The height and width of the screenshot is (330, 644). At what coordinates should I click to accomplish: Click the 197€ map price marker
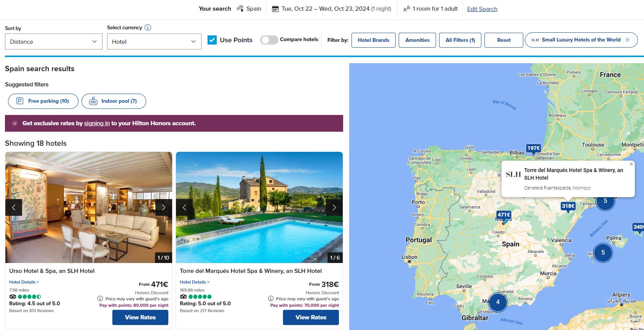[534, 149]
